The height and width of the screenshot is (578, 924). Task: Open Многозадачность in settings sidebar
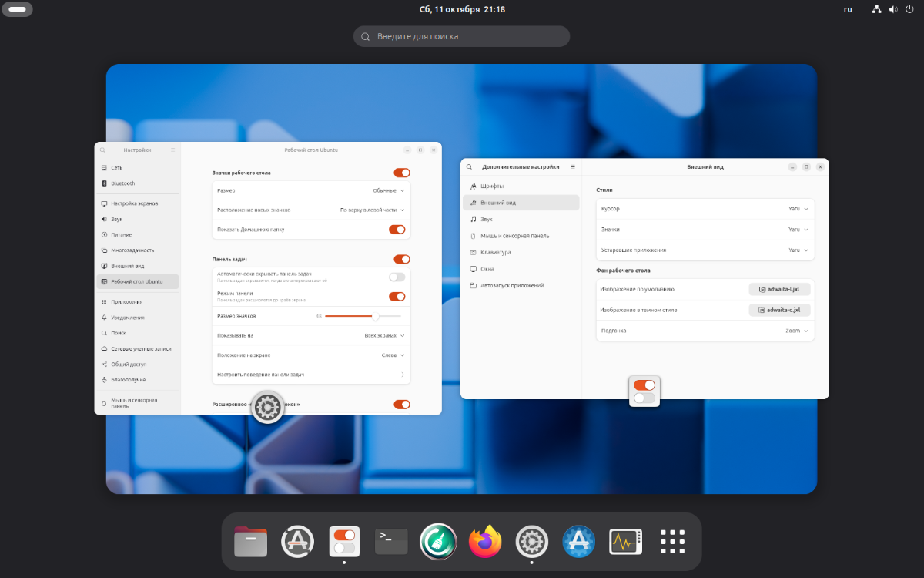point(132,250)
